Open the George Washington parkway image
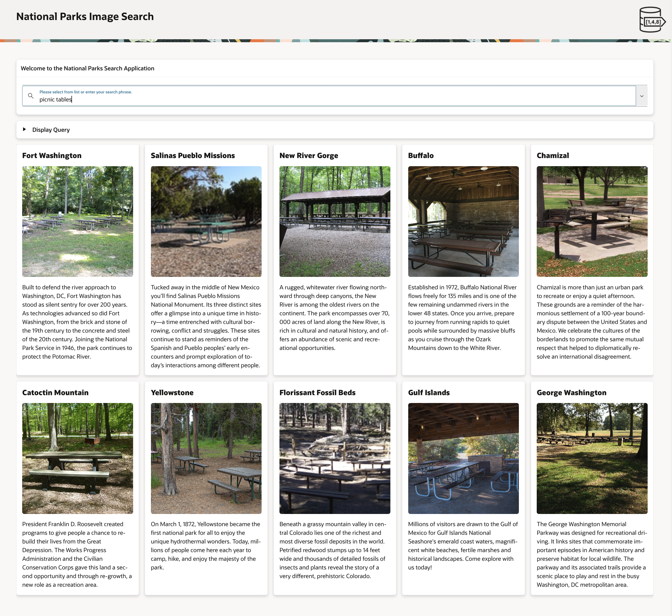The image size is (672, 616). pos(592,458)
